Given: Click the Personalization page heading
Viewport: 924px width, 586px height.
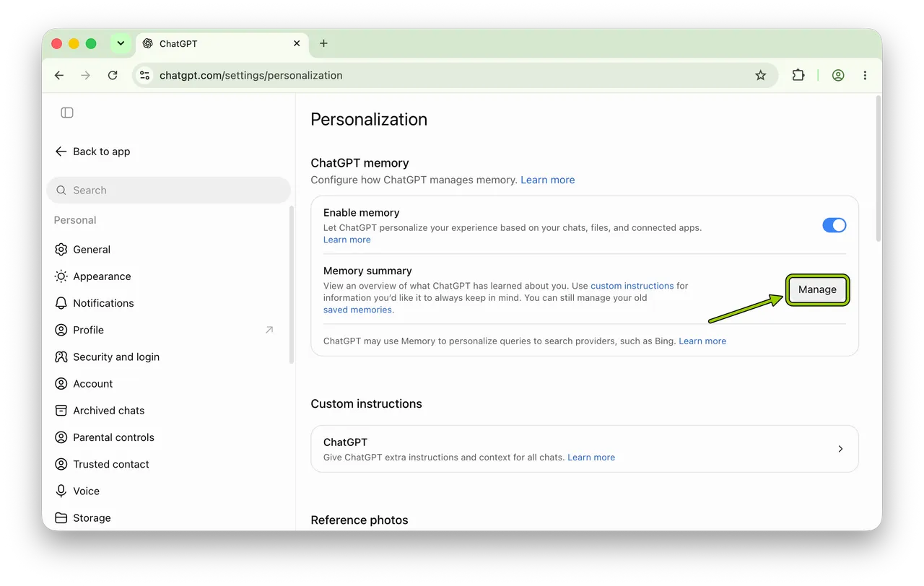Looking at the screenshot, I should (x=369, y=119).
